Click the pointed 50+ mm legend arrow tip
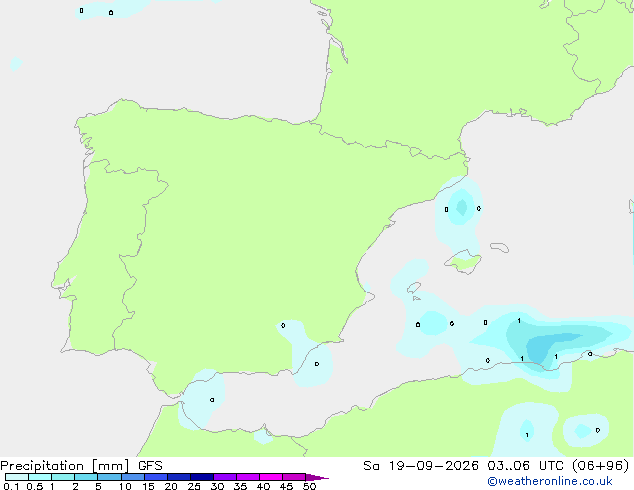Screen dimensions: 634x490 click(x=317, y=477)
